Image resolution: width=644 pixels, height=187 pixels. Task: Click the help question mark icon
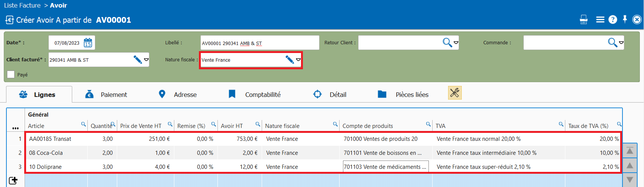coord(613,20)
